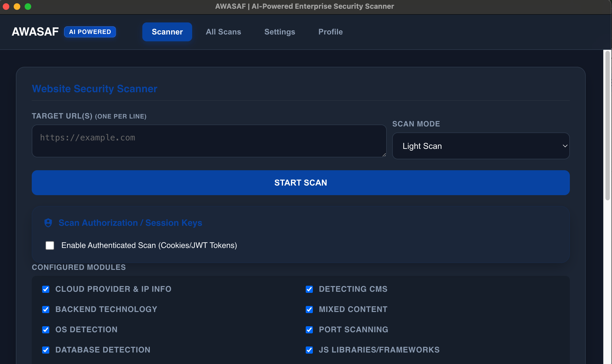Select the Scanner tab
The width and height of the screenshot is (612, 364).
[167, 32]
